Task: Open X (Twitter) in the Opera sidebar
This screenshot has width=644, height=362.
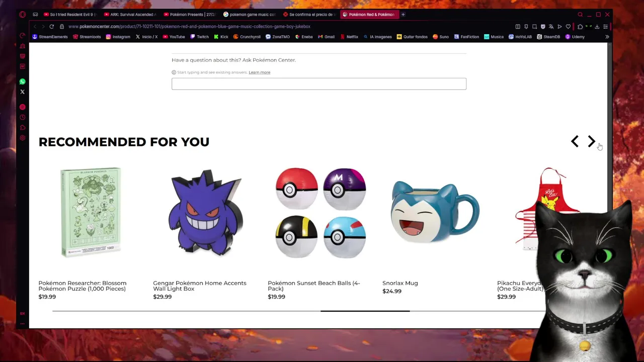Action: coord(22,92)
